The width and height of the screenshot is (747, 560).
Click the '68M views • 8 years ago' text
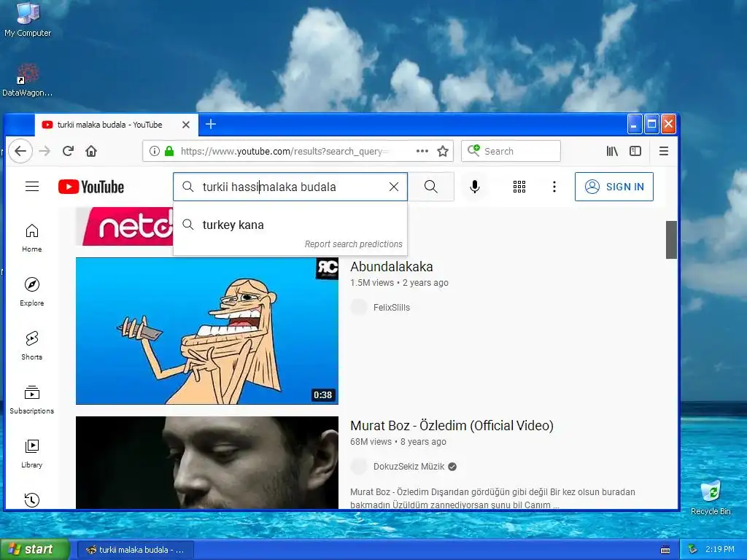(398, 442)
